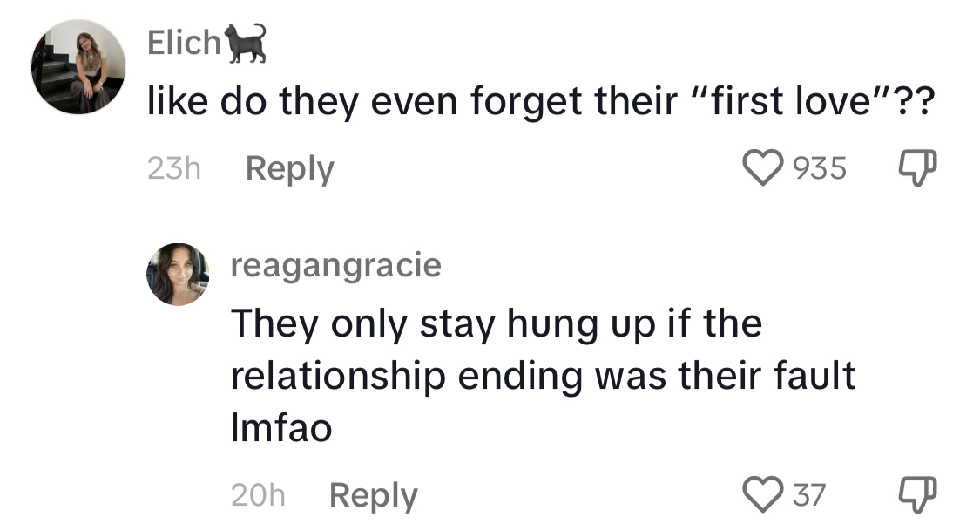This screenshot has width=980, height=524.
Task: Dislike Elich's comment with thumbs-down icon
Action: pos(917,168)
